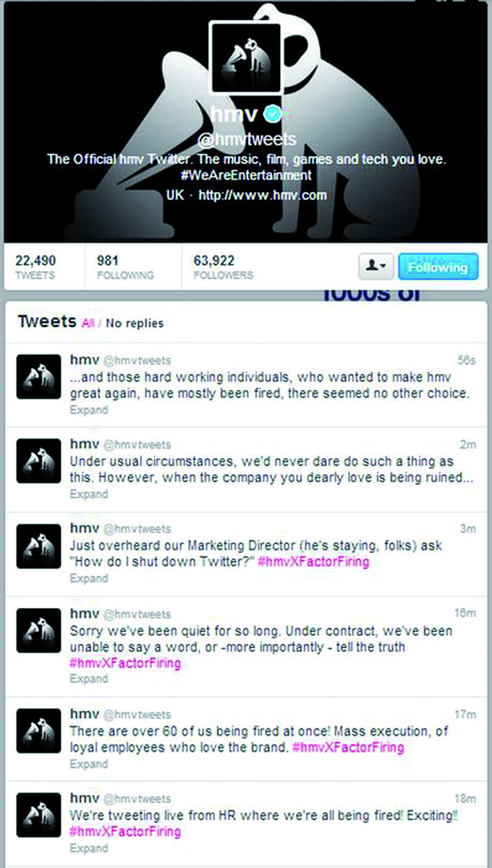The image size is (492, 868).
Task: Click the #WeAreEntertainment hashtag in bio
Action: point(246,175)
